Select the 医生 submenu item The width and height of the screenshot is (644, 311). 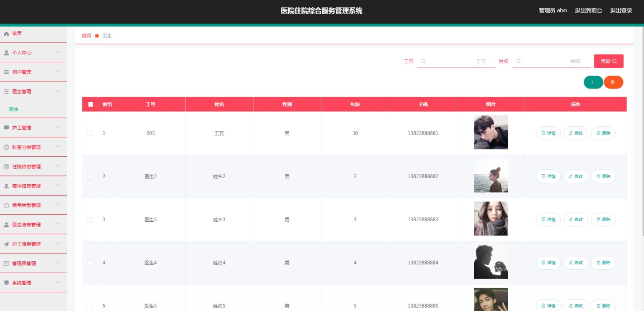click(14, 109)
